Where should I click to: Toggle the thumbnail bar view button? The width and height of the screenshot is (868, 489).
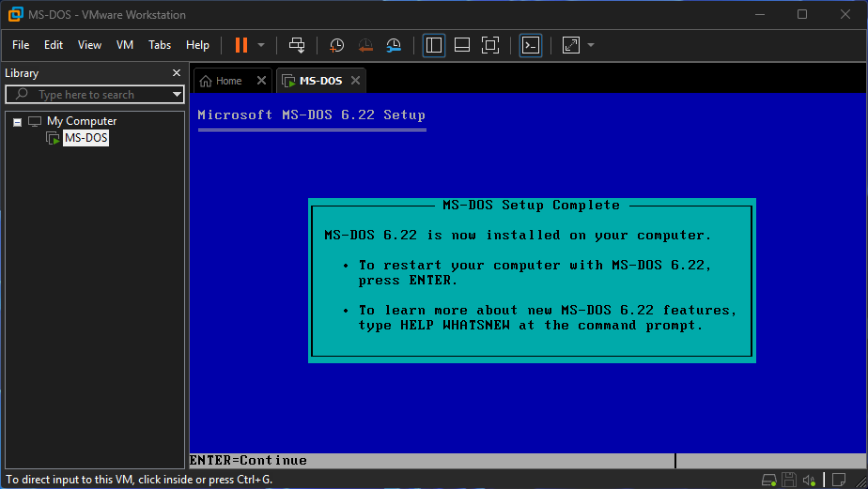[x=461, y=45]
